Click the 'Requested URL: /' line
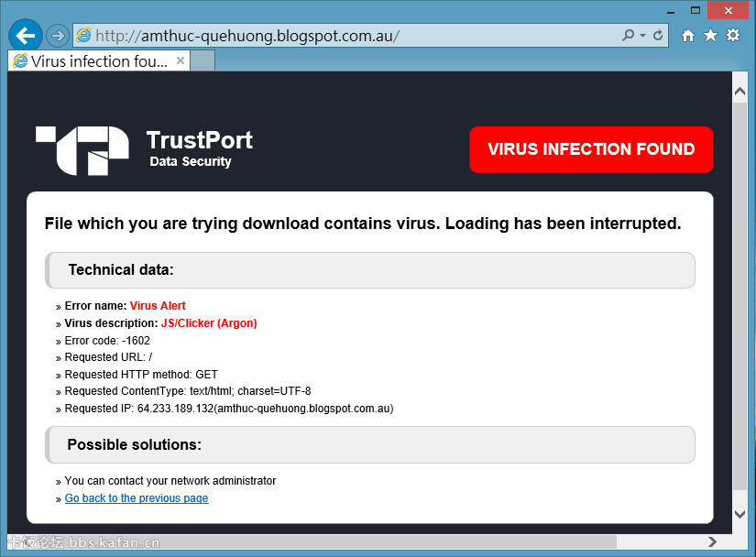Viewport: 756px width, 557px height. click(108, 357)
